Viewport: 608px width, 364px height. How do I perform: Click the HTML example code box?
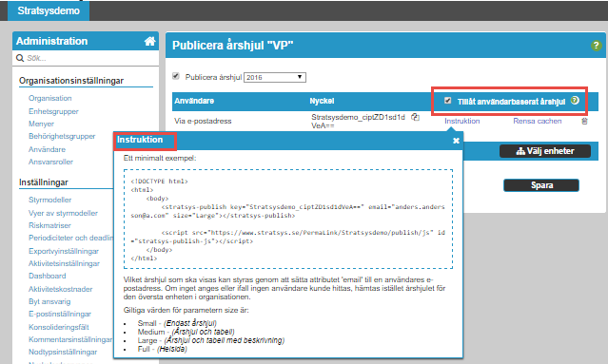pos(288,219)
